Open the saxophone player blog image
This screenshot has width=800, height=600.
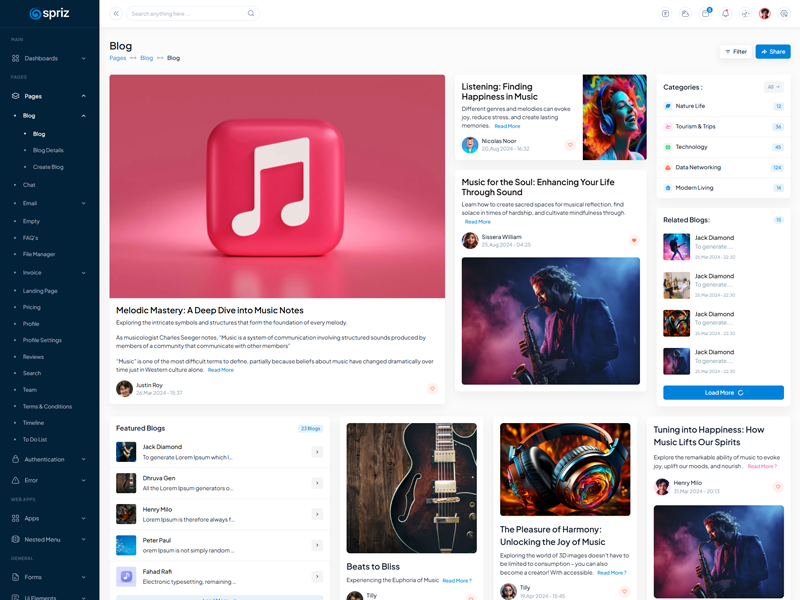550,321
